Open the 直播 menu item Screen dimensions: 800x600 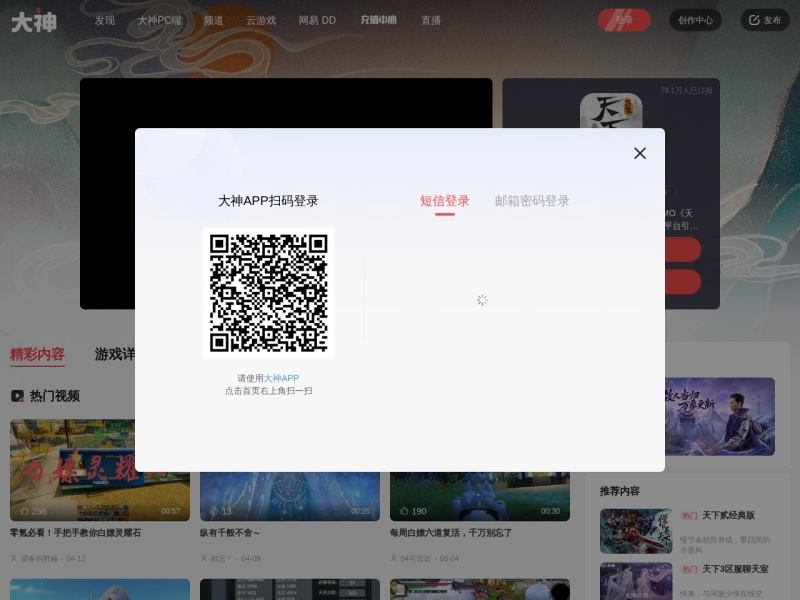click(431, 20)
